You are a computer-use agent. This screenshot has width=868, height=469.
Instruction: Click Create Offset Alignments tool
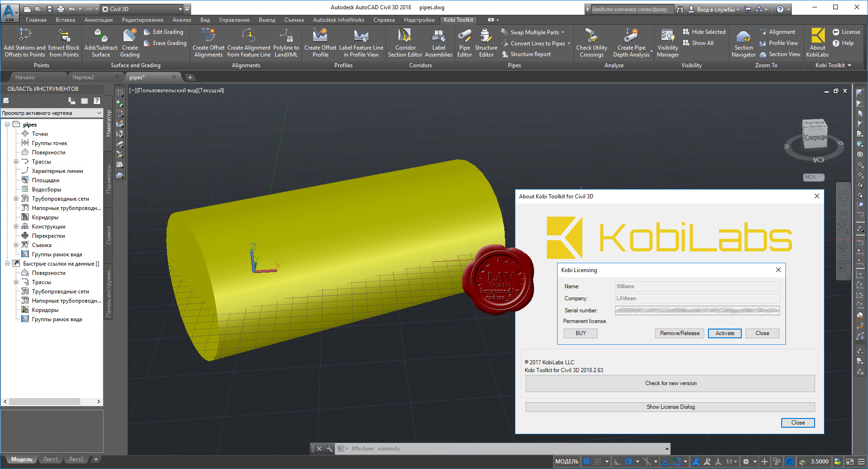coord(208,42)
